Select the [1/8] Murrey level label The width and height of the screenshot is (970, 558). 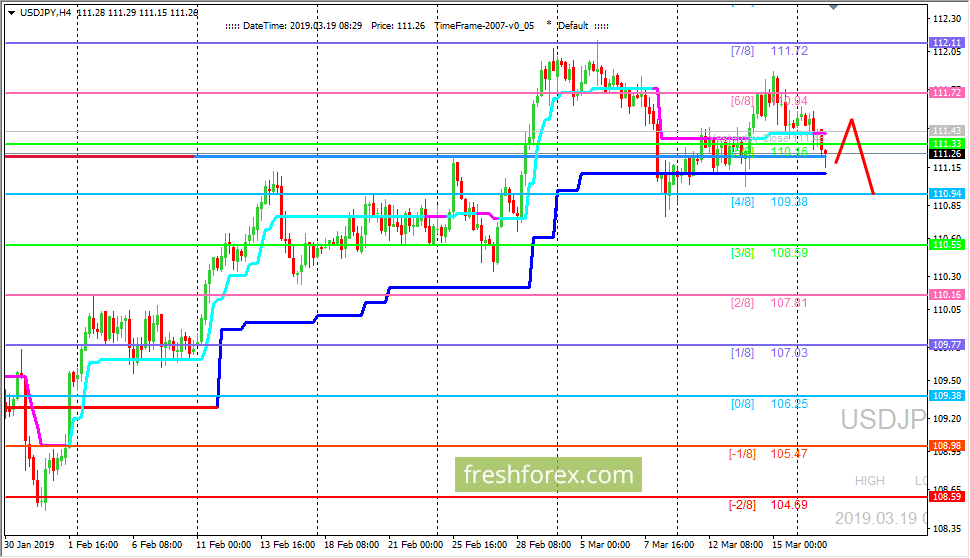point(742,353)
